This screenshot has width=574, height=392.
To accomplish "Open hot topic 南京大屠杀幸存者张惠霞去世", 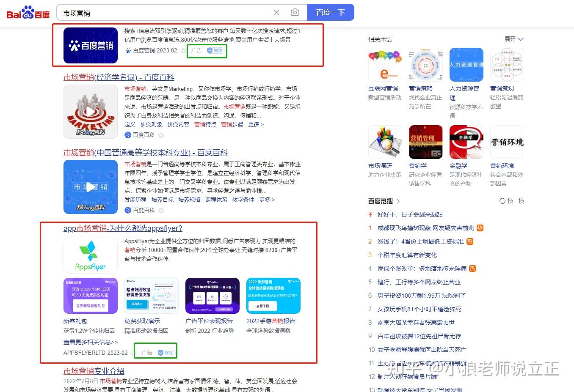I will [x=416, y=323].
